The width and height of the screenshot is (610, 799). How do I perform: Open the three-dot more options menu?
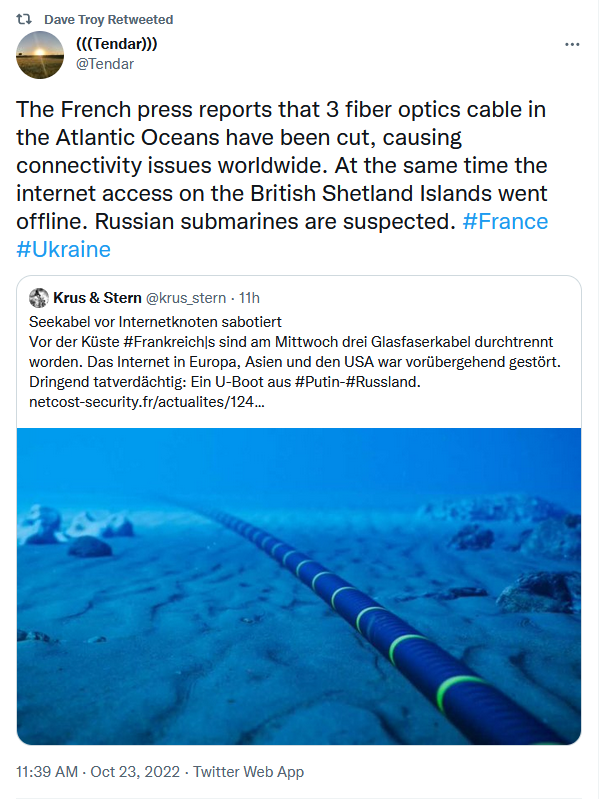(x=572, y=45)
